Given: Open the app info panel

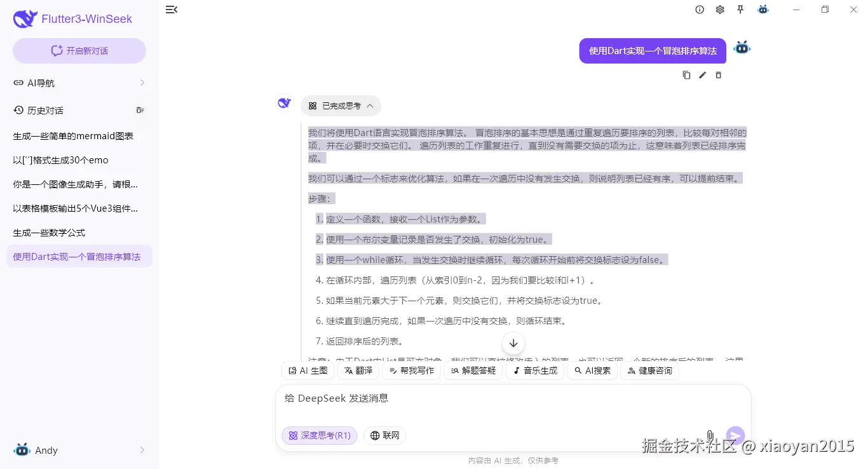Looking at the screenshot, I should point(699,10).
